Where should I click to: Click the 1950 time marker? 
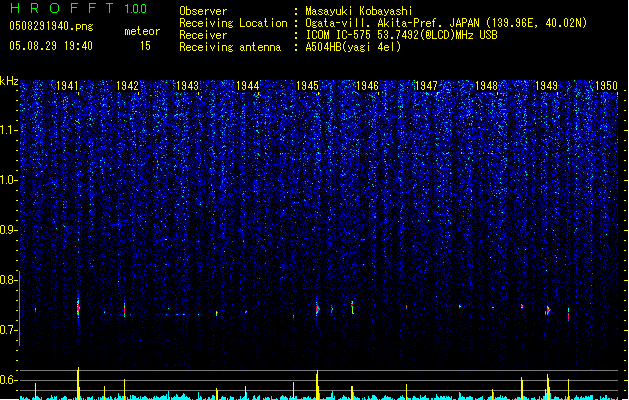[x=606, y=86]
